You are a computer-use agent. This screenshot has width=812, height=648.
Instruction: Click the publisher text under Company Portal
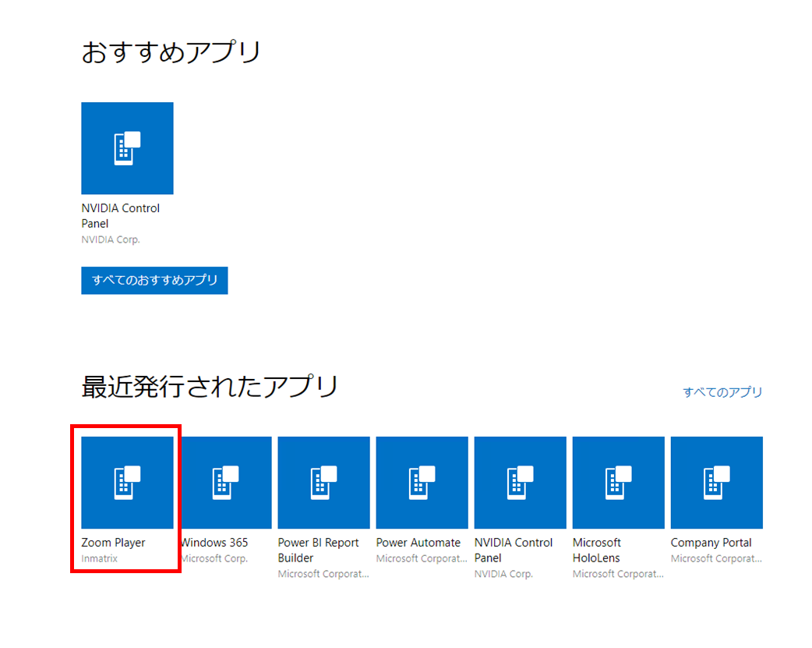click(x=716, y=558)
